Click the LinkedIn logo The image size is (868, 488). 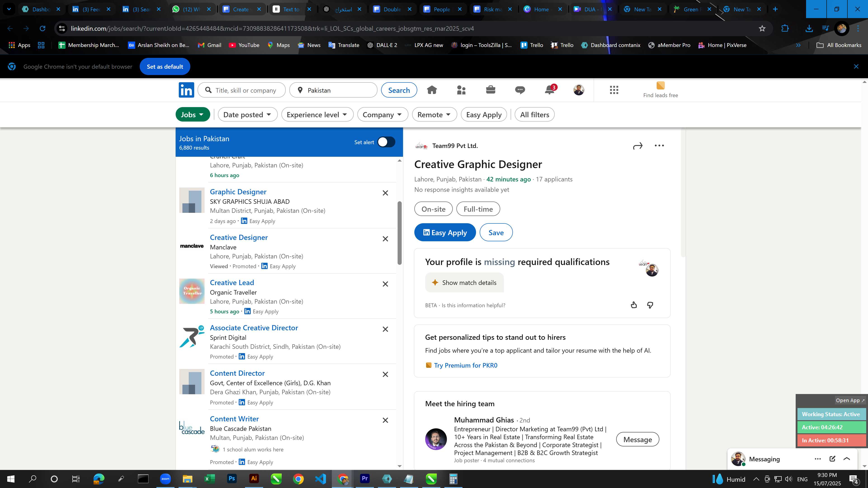186,90
